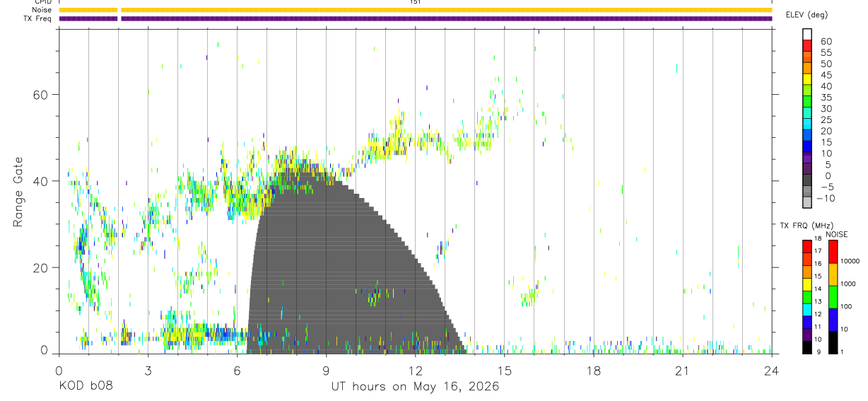Click the "1000" label on the NOISE legend
This screenshot has width=868, height=401.
pyautogui.click(x=848, y=284)
